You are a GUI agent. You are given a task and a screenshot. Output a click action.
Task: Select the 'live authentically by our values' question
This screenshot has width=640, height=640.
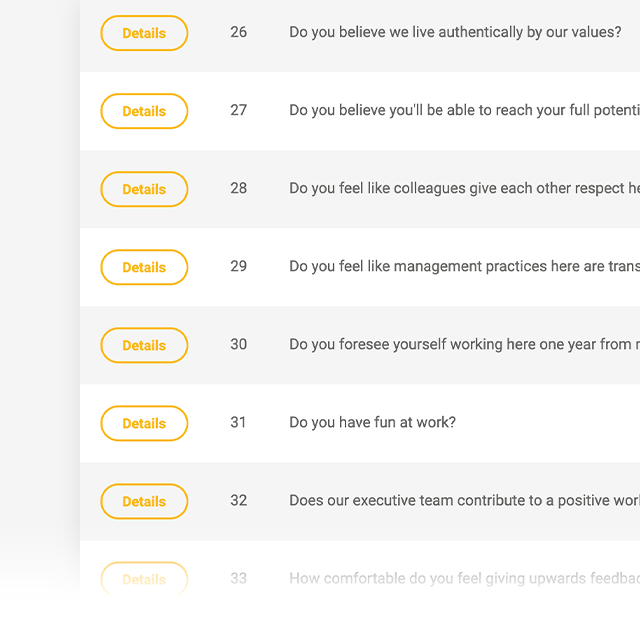[455, 32]
